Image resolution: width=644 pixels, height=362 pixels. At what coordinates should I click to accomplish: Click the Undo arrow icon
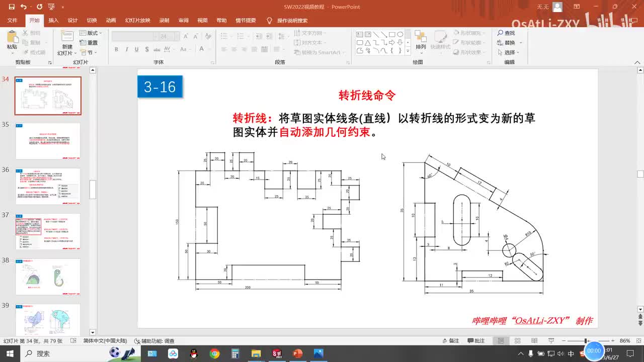click(23, 7)
